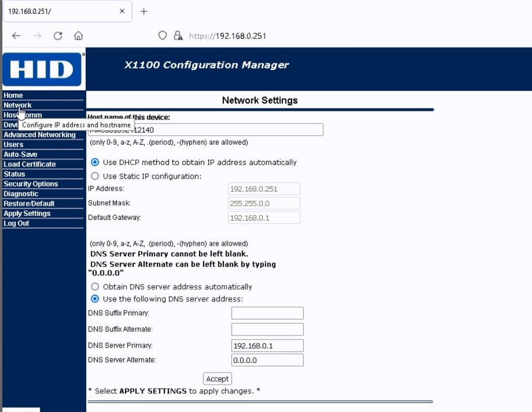Click the host name input field
532x412 pixels.
pyautogui.click(x=205, y=130)
